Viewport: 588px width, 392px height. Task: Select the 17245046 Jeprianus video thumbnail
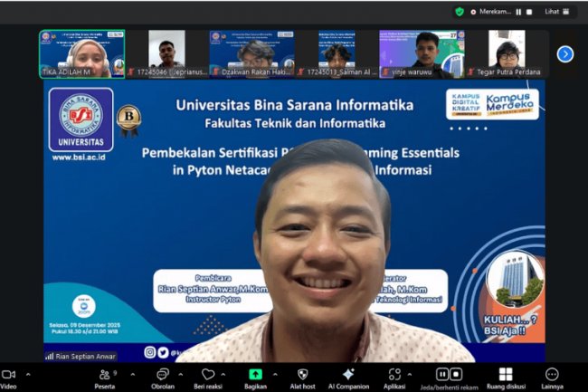[x=166, y=54]
